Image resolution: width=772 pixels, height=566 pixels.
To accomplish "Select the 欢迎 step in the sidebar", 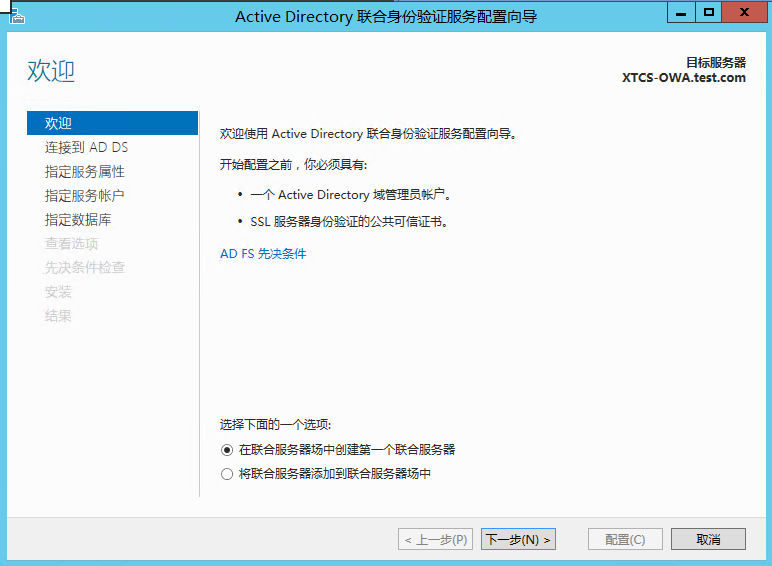I will [112, 123].
